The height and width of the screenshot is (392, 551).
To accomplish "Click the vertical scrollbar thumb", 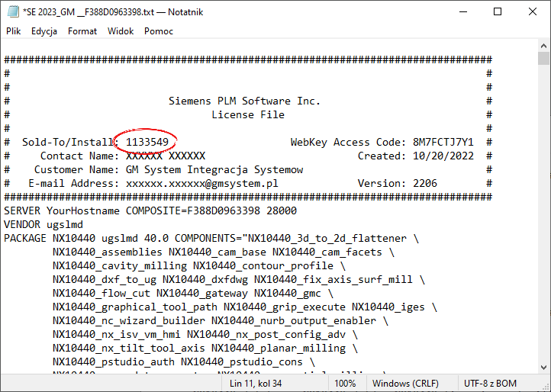I will [x=543, y=58].
